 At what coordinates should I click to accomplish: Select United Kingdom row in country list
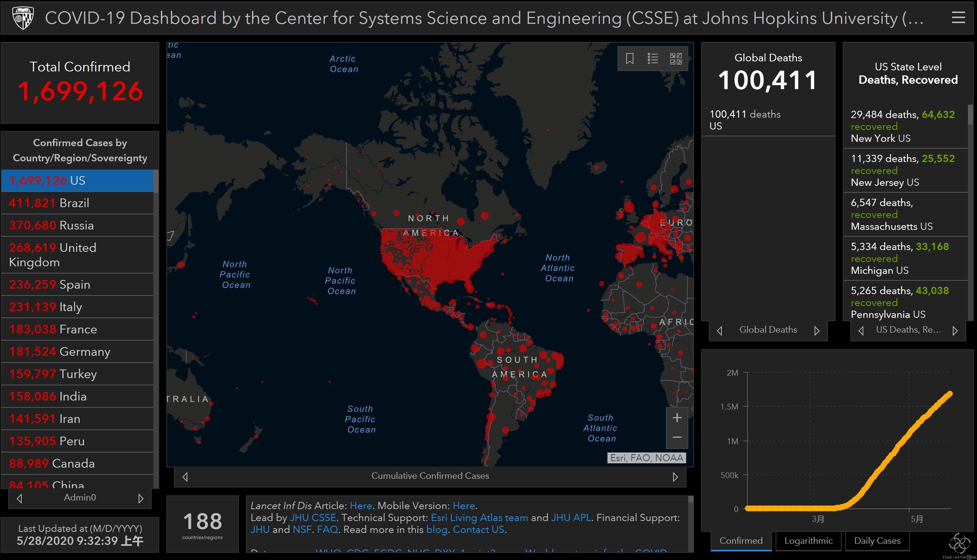click(77, 255)
